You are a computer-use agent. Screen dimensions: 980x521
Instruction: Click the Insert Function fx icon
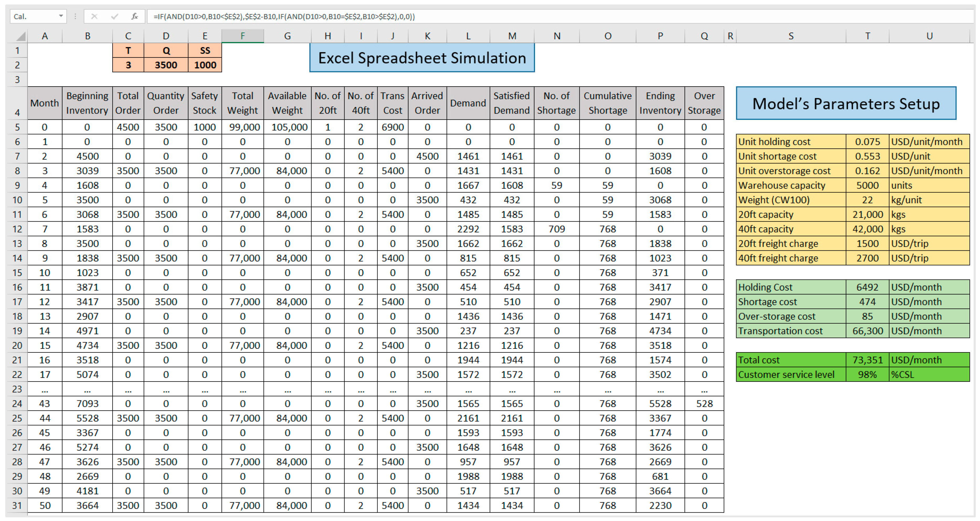(x=134, y=16)
